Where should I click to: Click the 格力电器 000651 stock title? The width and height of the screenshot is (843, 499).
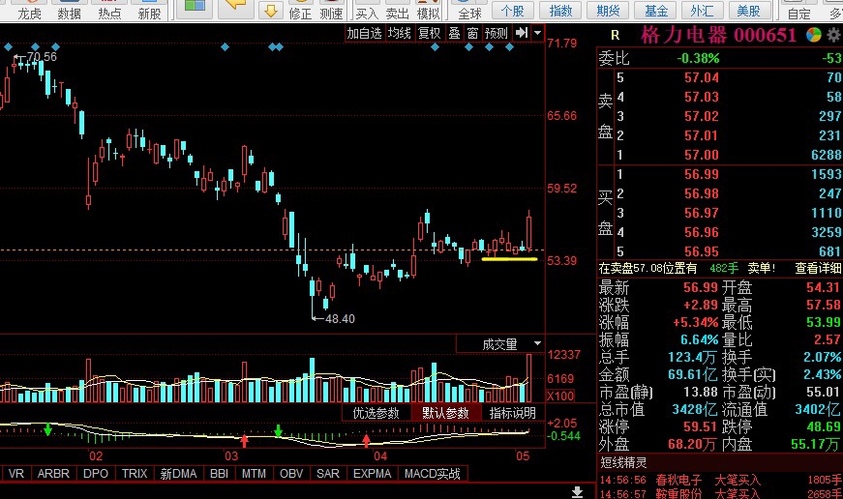pos(718,35)
